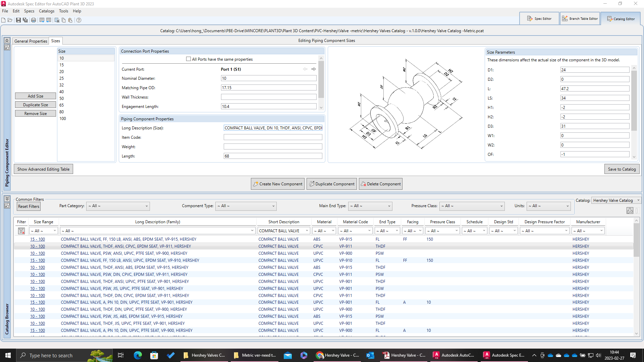The image size is (644, 362).
Task: Enable All Ports have the same properties
Action: click(x=189, y=59)
